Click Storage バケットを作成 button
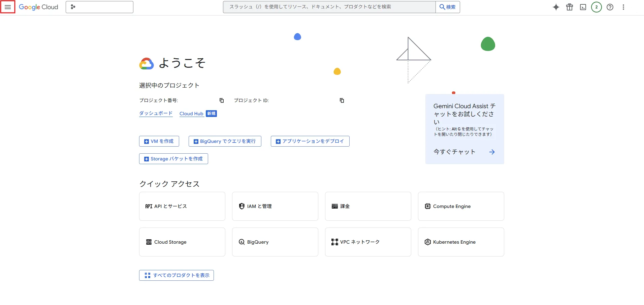 pyautogui.click(x=173, y=159)
